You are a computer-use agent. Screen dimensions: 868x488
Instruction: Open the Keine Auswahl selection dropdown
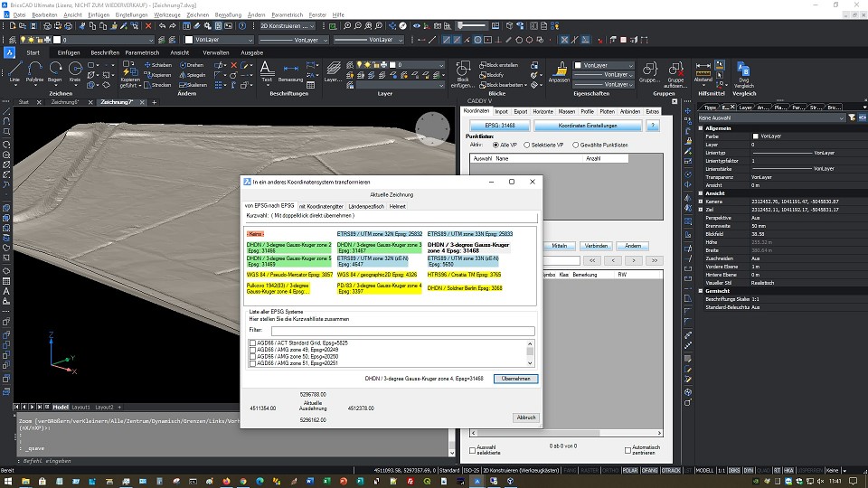770,118
